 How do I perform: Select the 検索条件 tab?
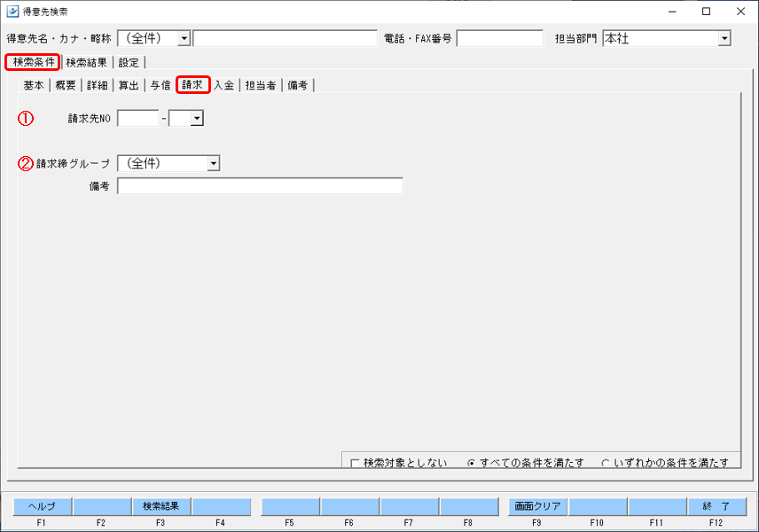tap(33, 62)
